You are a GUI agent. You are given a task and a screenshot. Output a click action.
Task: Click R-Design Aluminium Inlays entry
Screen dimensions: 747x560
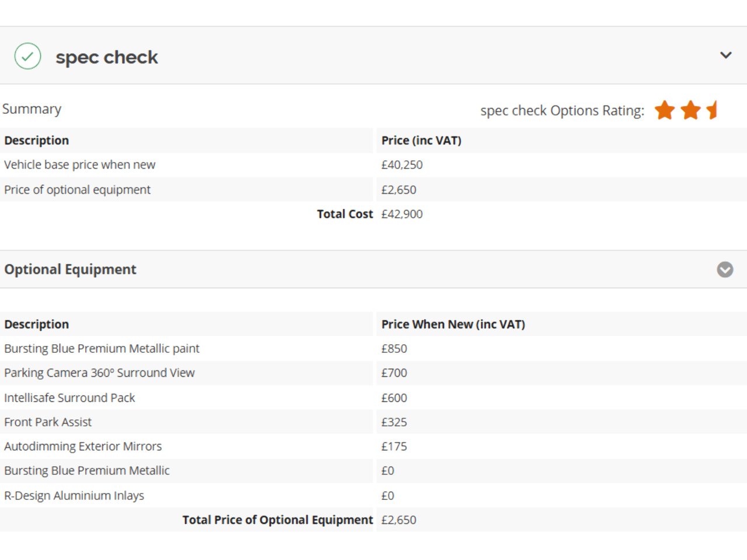coord(74,496)
